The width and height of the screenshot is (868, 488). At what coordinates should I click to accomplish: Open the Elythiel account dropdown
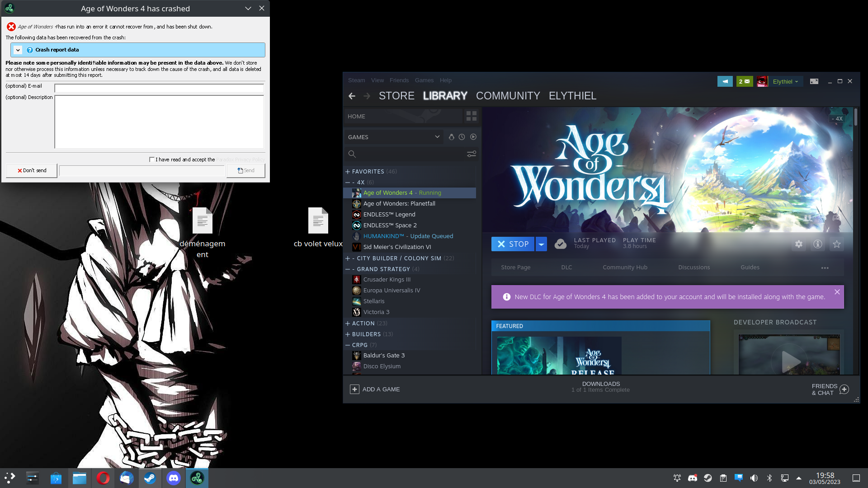tap(785, 81)
